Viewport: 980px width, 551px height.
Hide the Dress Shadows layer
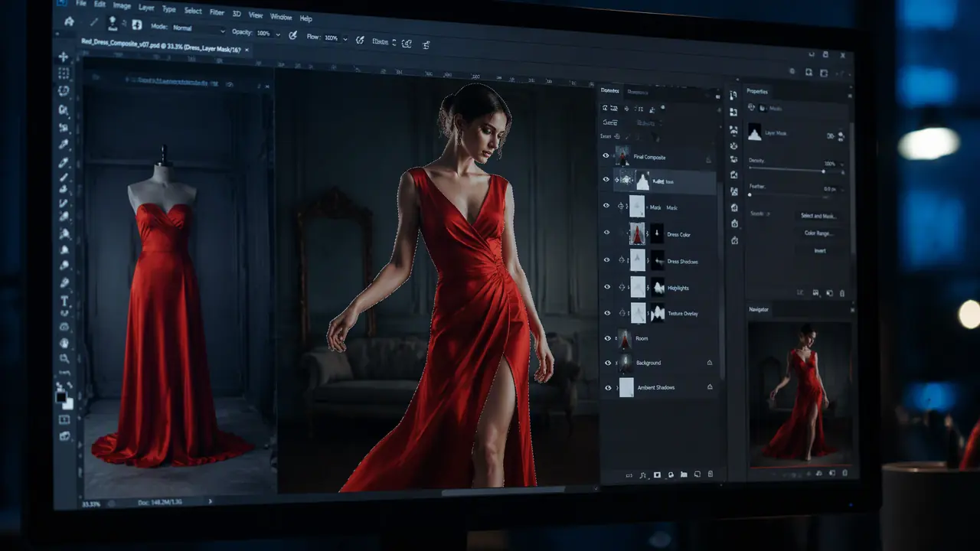606,260
